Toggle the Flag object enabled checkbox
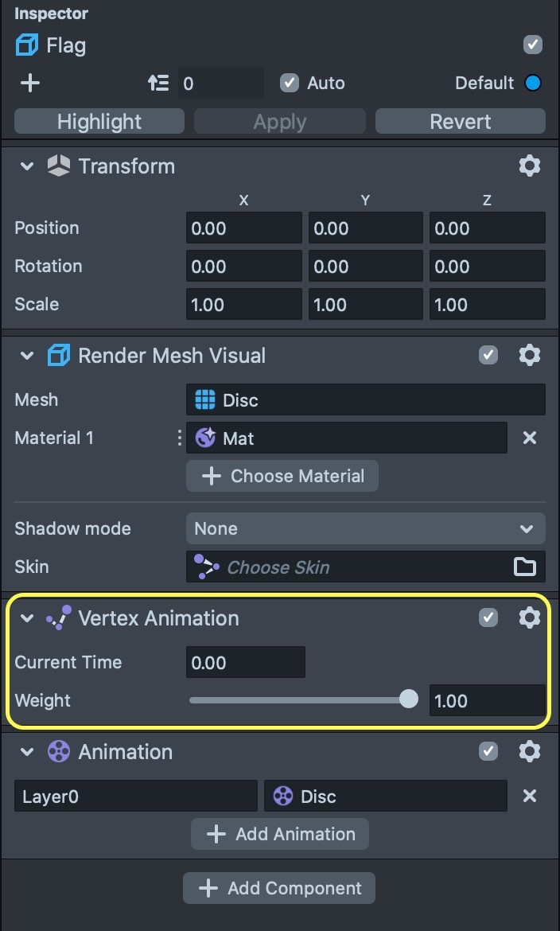This screenshot has height=931, width=560. [x=533, y=45]
